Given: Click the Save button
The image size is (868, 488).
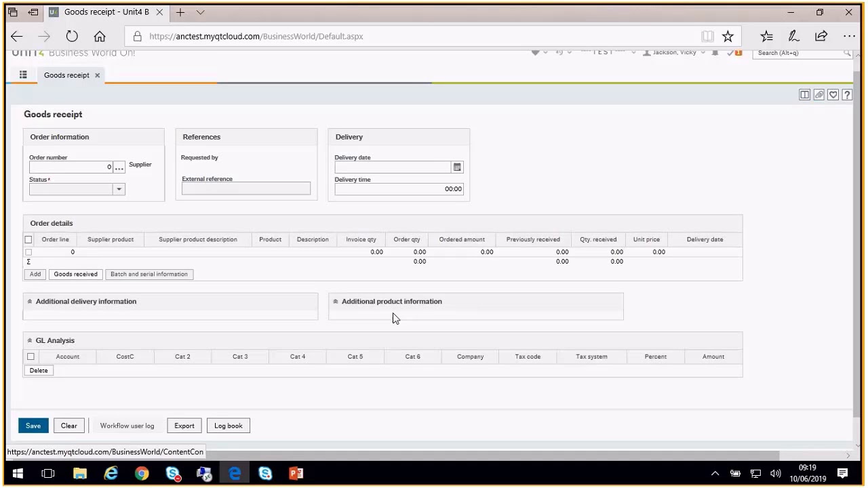Looking at the screenshot, I should click(x=33, y=426).
